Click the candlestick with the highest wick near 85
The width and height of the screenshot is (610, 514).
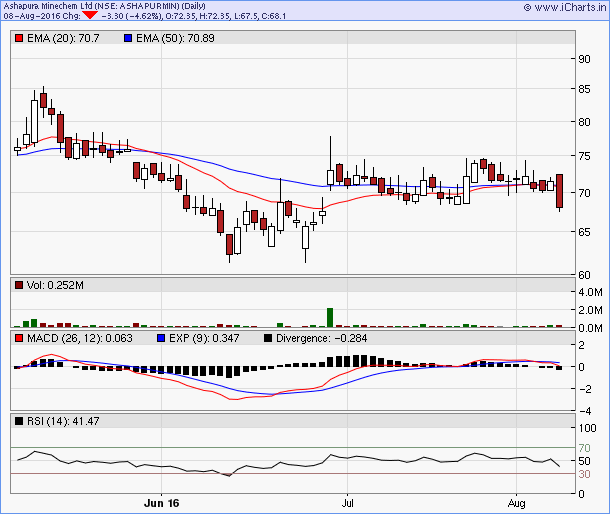click(43, 101)
